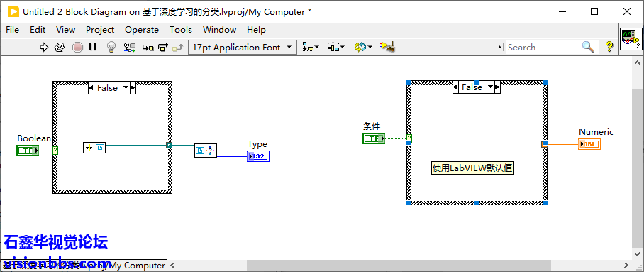Toggle Retain Wire Values button
Viewport: 644px width, 272px height.
click(x=130, y=48)
